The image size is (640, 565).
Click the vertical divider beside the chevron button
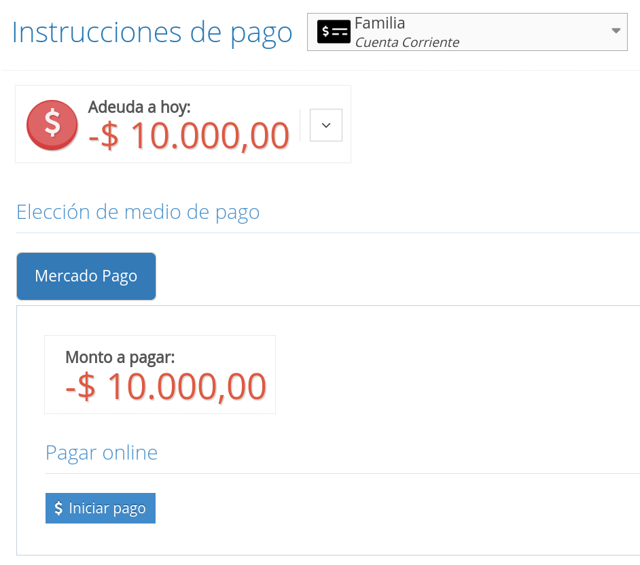[x=300, y=125]
